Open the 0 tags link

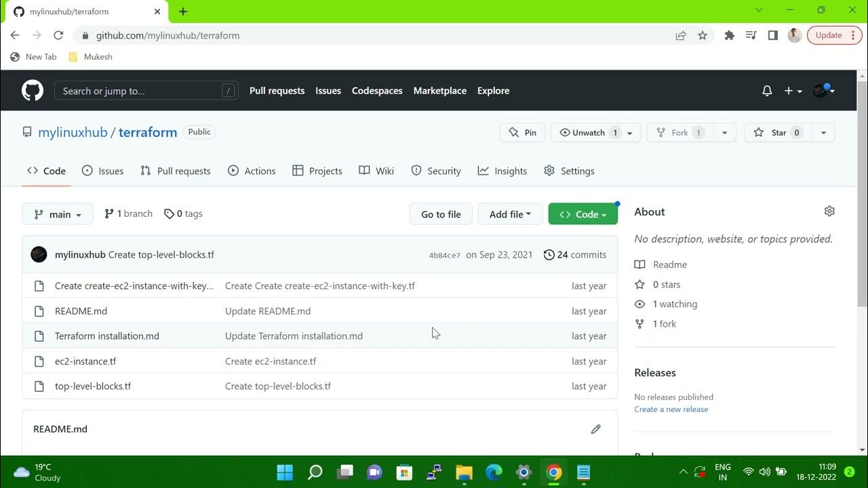183,213
